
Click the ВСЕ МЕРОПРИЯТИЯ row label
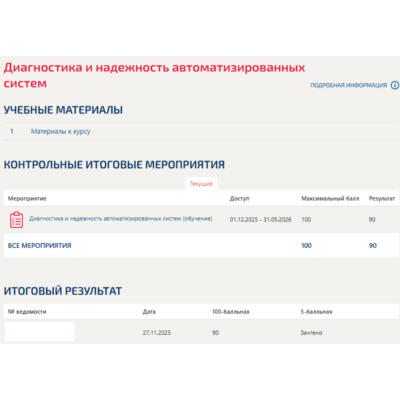39,246
